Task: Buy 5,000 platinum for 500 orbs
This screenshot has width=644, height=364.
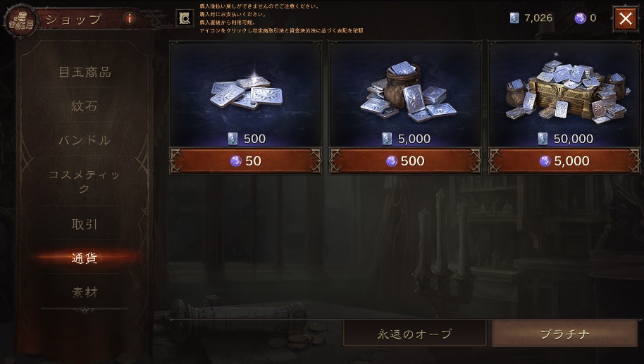Action: 405,161
